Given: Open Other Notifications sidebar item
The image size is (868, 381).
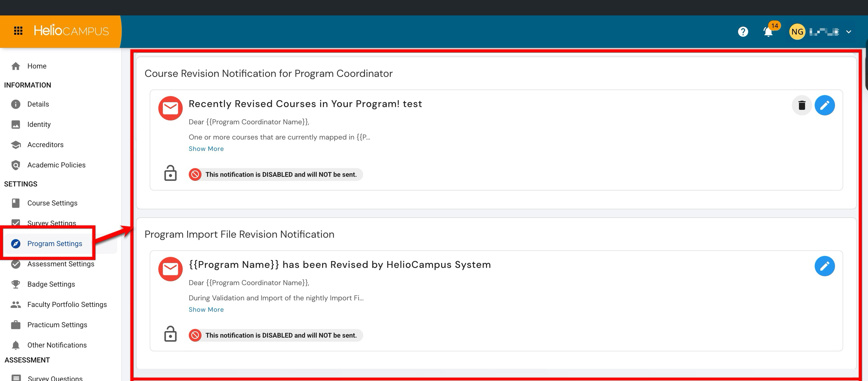Looking at the screenshot, I should [x=57, y=345].
